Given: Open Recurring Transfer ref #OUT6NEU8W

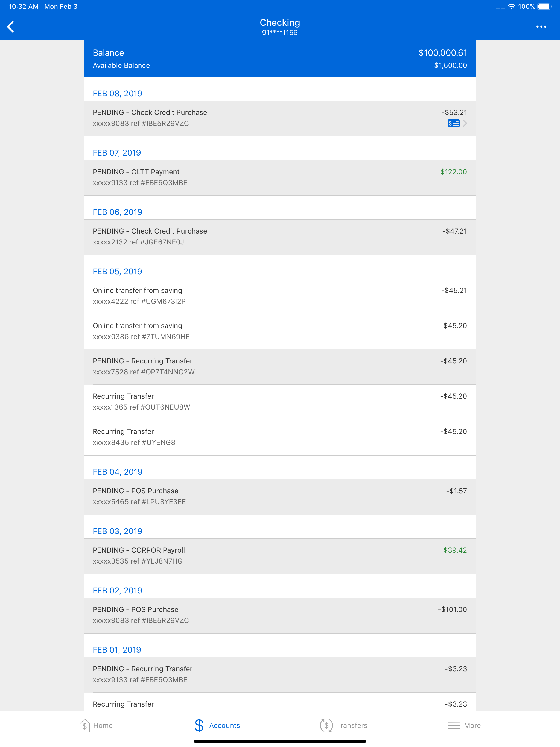Looking at the screenshot, I should pyautogui.click(x=280, y=402).
